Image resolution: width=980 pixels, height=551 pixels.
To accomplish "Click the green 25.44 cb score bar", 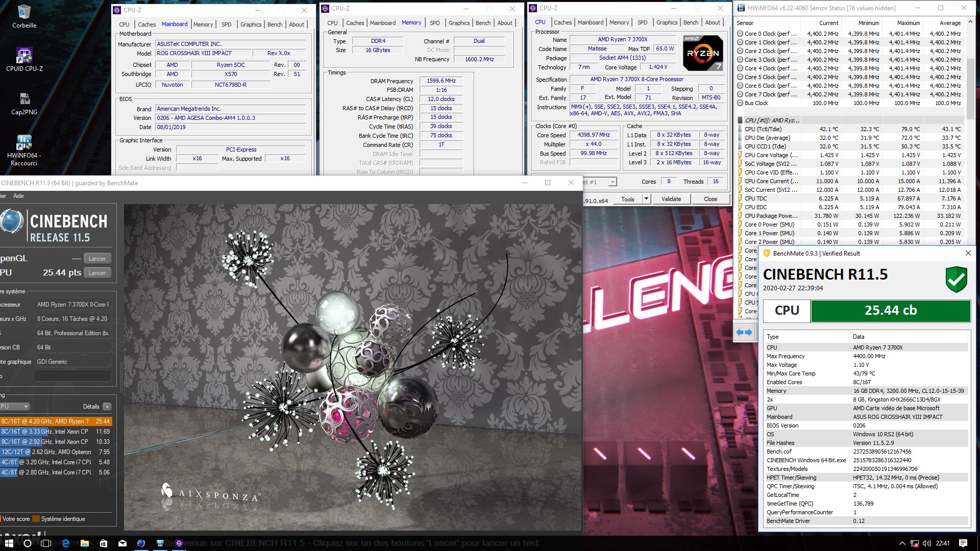I will point(890,311).
